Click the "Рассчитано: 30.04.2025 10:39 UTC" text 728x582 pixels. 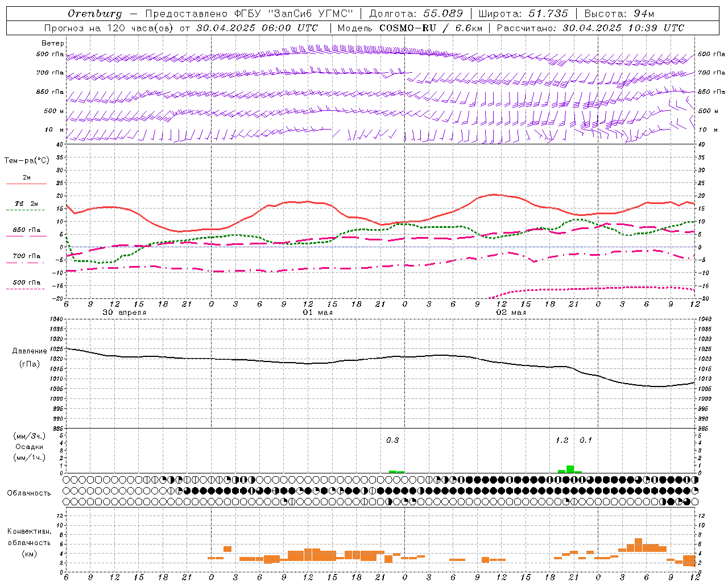coord(590,28)
